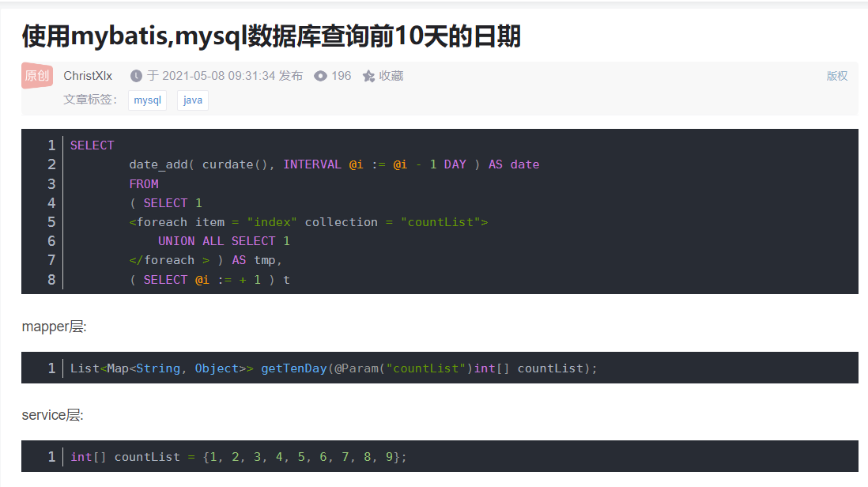
Task: Click the article title heading
Action: click(270, 36)
